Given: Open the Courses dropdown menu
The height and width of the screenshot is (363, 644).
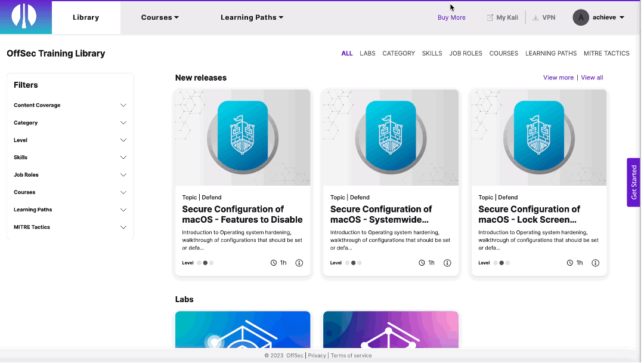Looking at the screenshot, I should tap(160, 17).
